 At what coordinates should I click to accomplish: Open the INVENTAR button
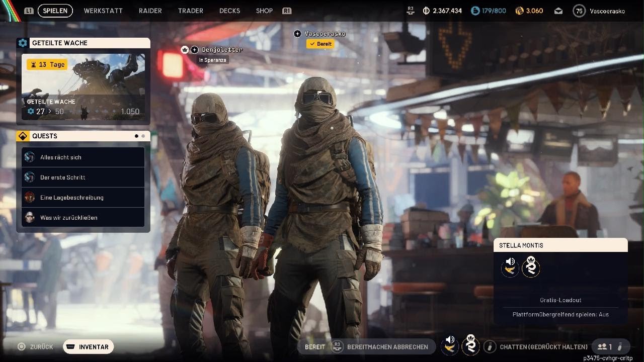88,347
